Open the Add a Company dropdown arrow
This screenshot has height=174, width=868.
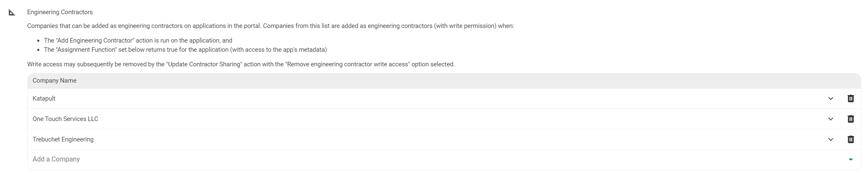[850, 159]
